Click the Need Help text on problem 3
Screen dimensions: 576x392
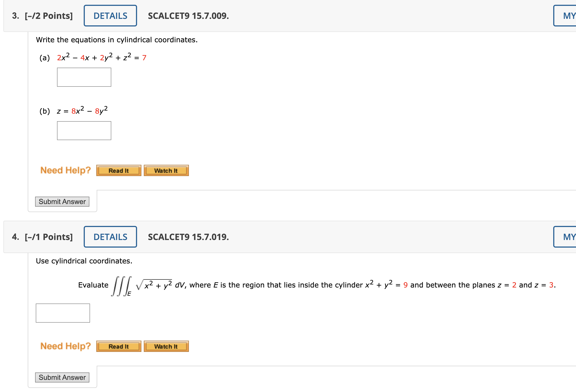pyautogui.click(x=65, y=170)
